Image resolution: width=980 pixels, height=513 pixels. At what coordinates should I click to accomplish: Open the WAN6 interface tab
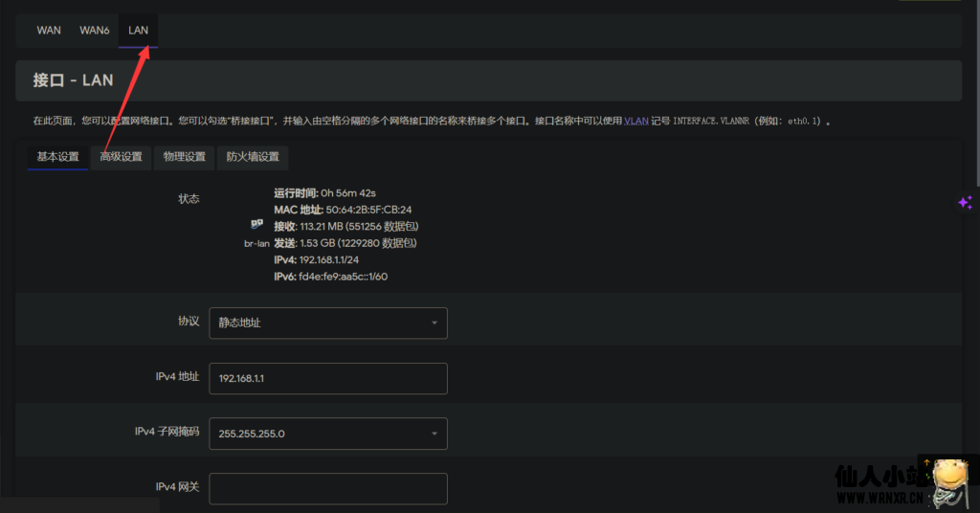[x=95, y=30]
